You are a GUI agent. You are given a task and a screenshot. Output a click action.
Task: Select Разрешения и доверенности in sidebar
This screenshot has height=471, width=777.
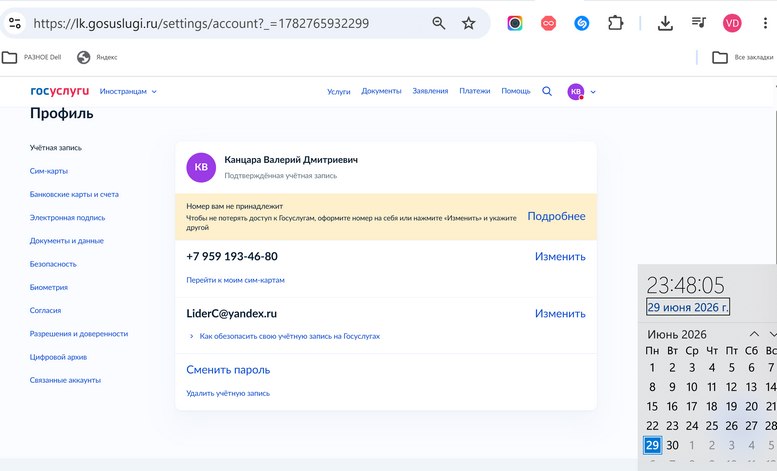click(x=79, y=334)
